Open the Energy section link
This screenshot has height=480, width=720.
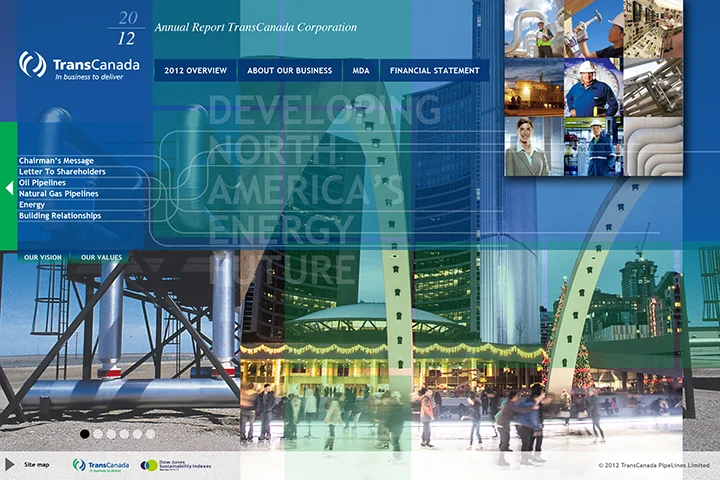pyautogui.click(x=32, y=204)
